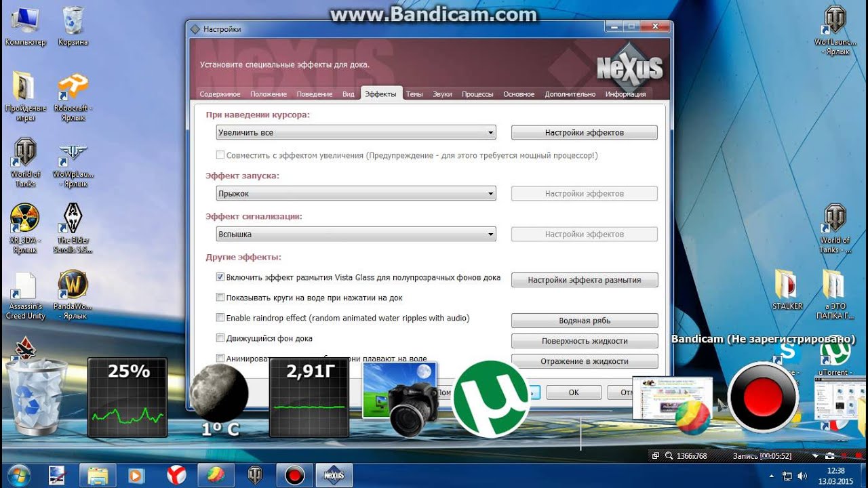Open the Информация tab
The image size is (868, 488).
click(625, 94)
